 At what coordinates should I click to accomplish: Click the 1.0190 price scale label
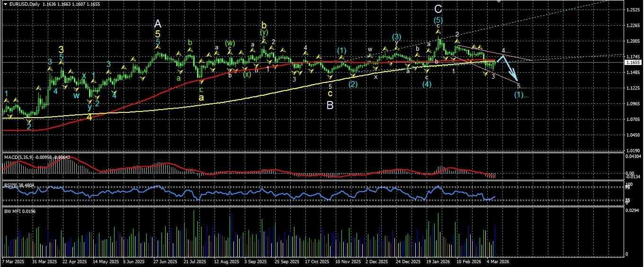point(633,151)
